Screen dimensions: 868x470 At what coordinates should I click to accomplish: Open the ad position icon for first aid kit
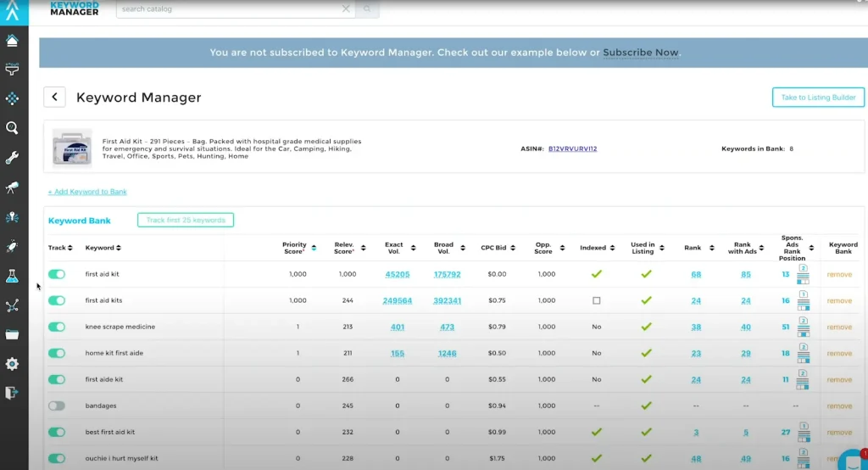pos(803,274)
